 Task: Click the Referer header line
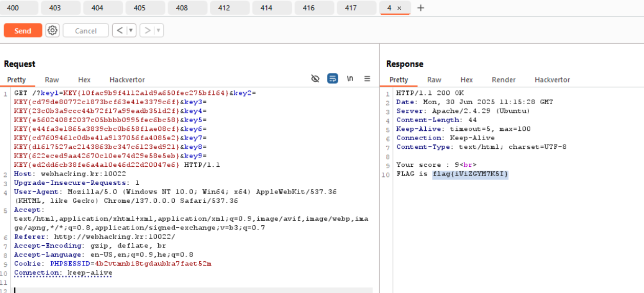(94, 237)
